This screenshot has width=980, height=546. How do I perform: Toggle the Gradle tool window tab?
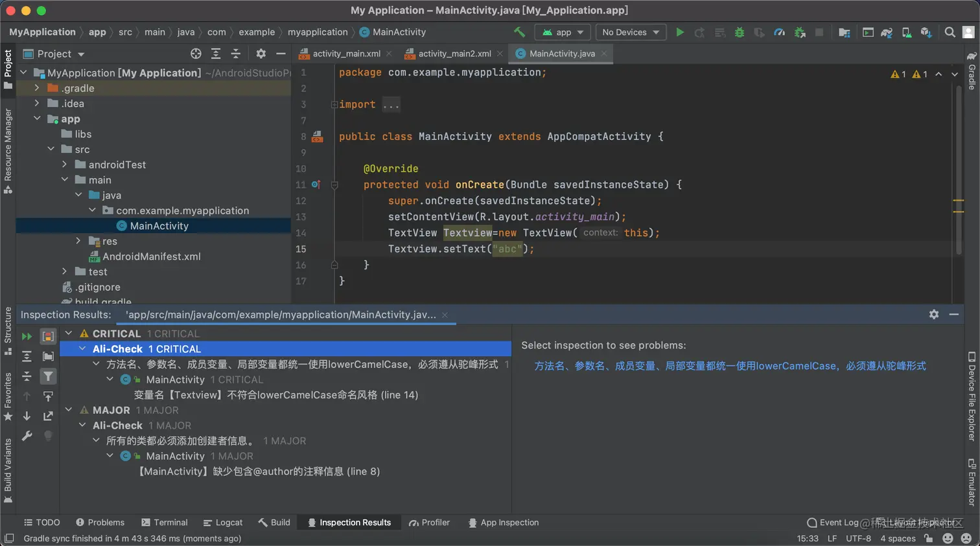pyautogui.click(x=972, y=71)
